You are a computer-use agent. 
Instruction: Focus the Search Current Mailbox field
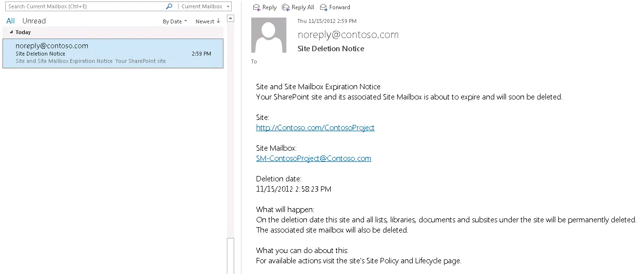click(86, 6)
